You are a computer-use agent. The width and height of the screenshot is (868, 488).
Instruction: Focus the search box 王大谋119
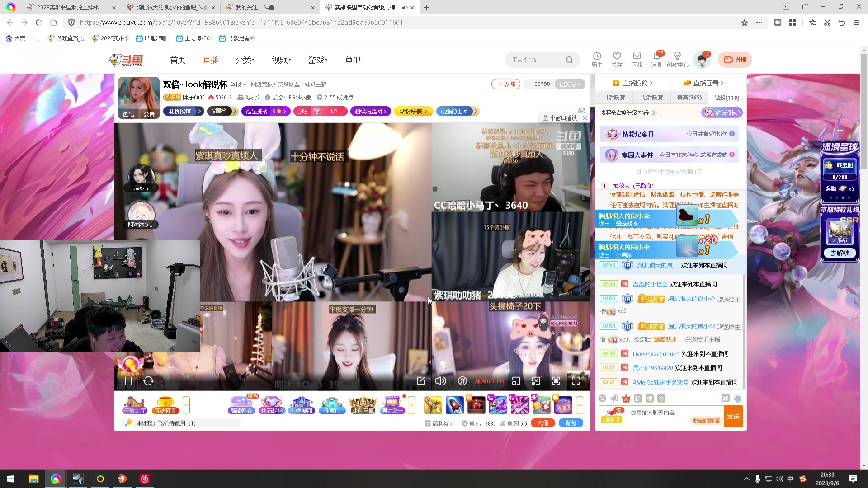(x=536, y=60)
